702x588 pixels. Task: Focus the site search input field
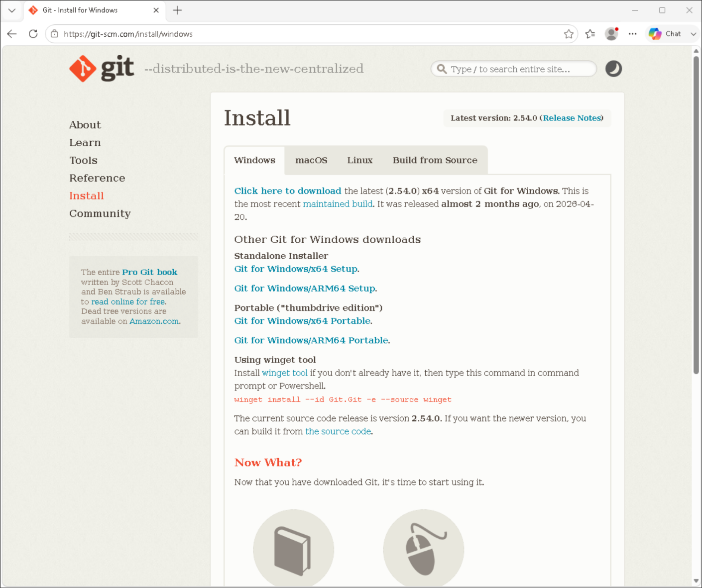coord(513,69)
